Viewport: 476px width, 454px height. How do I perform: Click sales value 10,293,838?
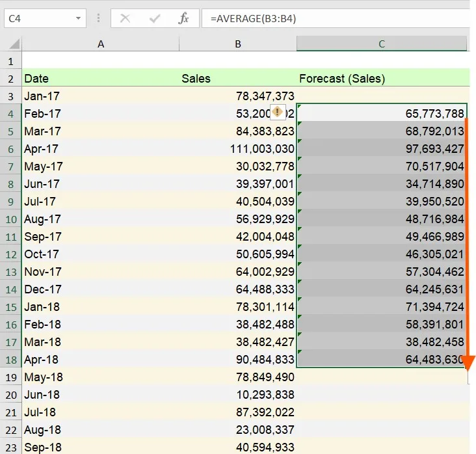[x=265, y=395]
